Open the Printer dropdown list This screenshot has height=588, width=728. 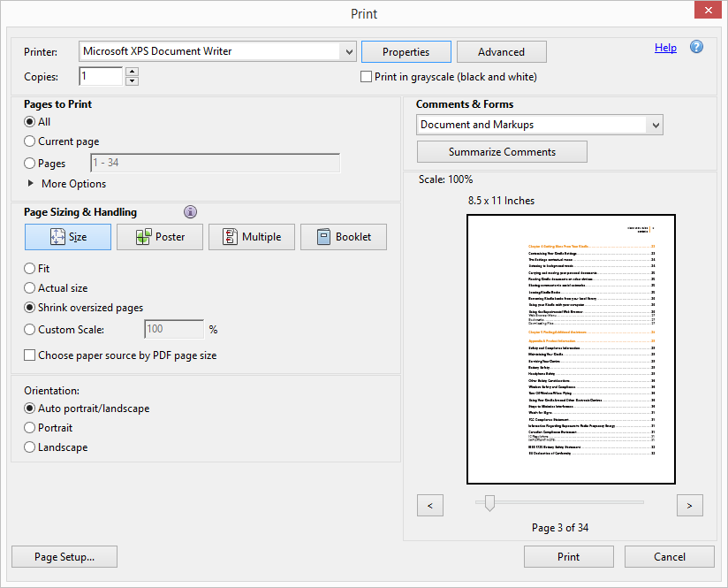348,52
